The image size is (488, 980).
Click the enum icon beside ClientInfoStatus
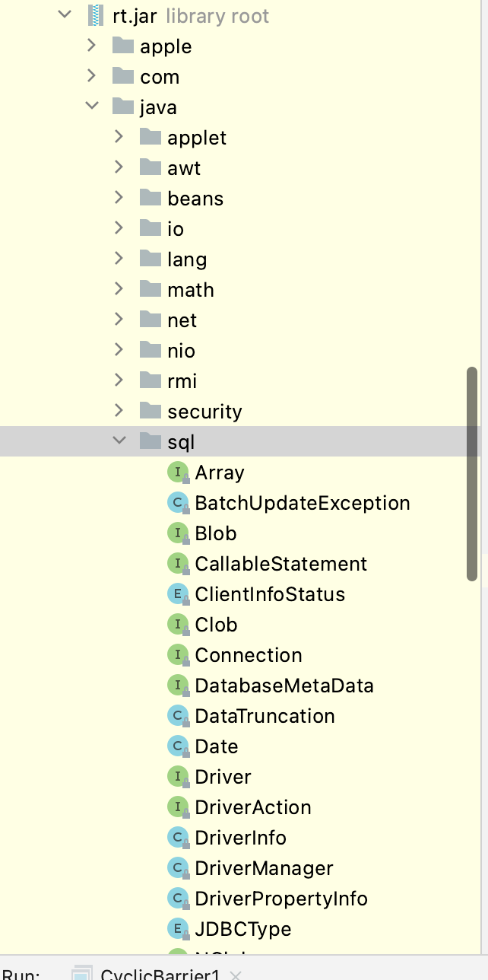(177, 594)
